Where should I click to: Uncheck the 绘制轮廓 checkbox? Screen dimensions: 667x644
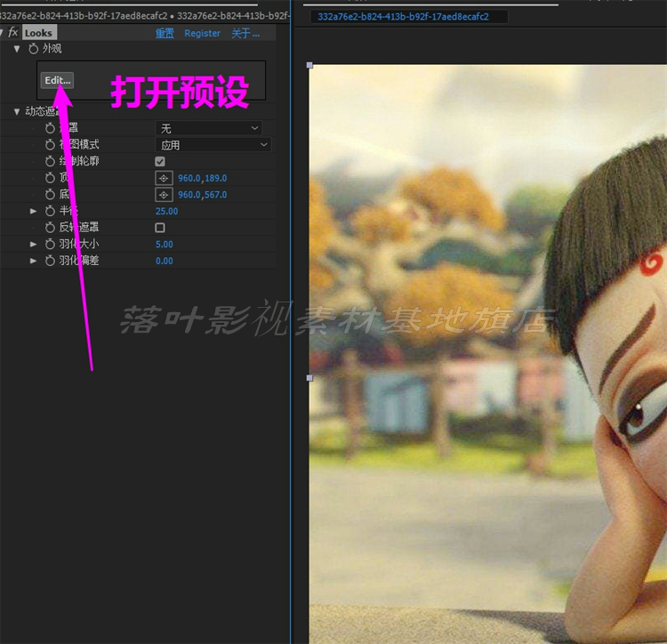(x=160, y=161)
